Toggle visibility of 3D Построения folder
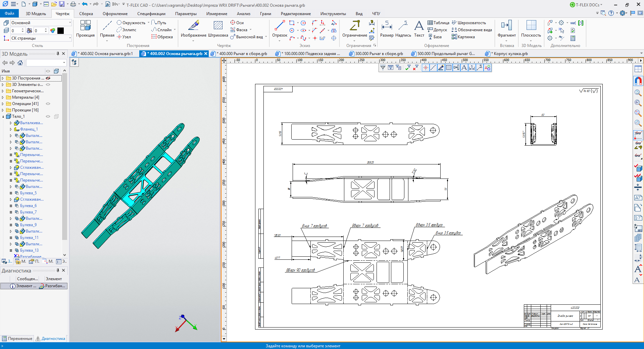This screenshot has width=644, height=349. click(x=48, y=78)
